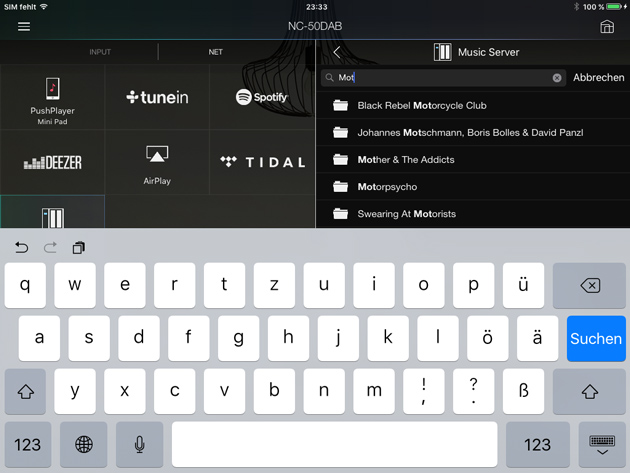Tap the z key
630x473 pixels.
point(274,285)
